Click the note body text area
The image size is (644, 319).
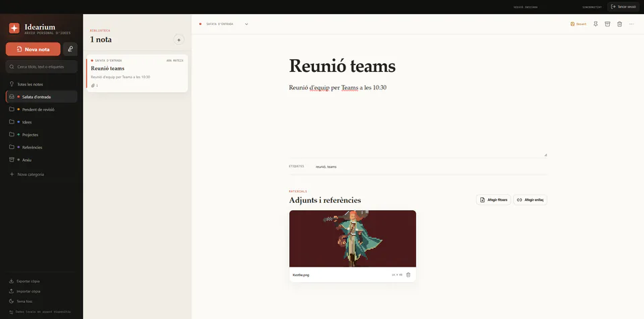418,120
